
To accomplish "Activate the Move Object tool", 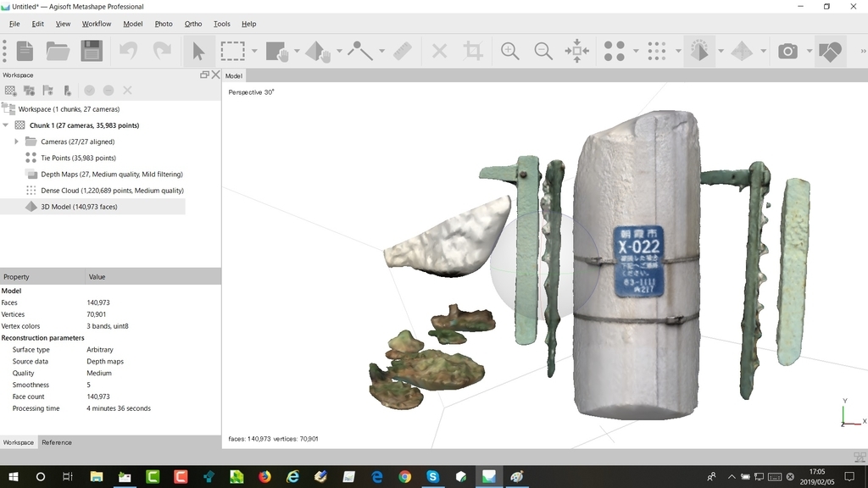I will pyautogui.click(x=319, y=51).
